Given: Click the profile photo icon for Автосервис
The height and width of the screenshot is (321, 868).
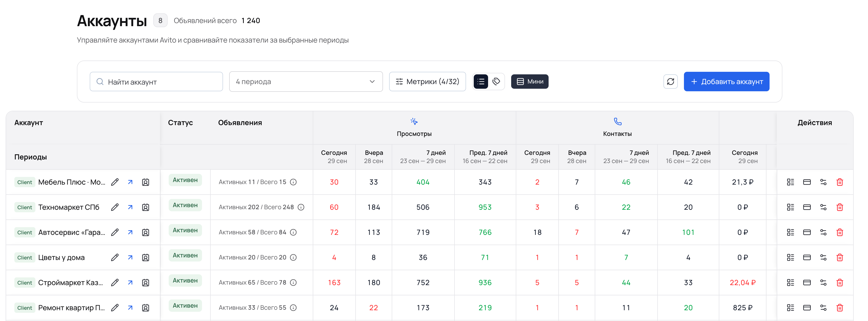Looking at the screenshot, I should click(145, 232).
